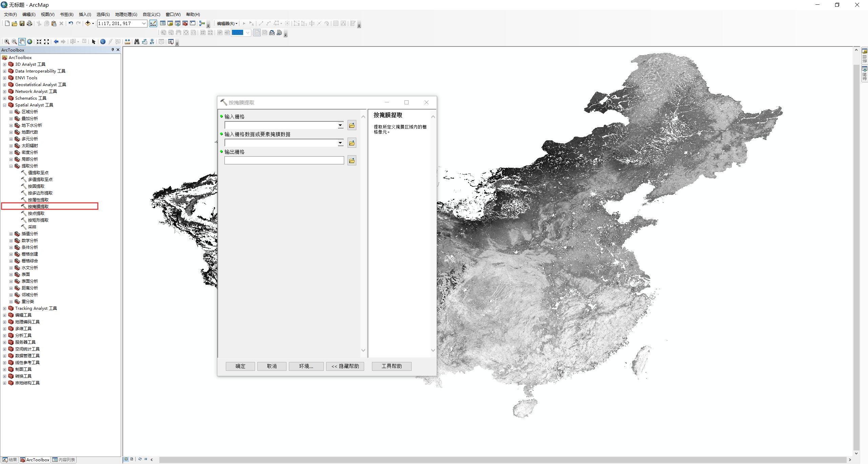Viewport: 868px width, 464px height.
Task: Expand the 3D Analyst toolbox node
Action: 4,64
